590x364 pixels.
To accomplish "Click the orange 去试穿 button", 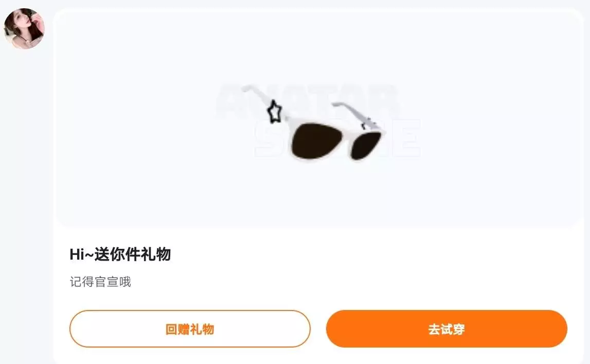I will coord(446,329).
